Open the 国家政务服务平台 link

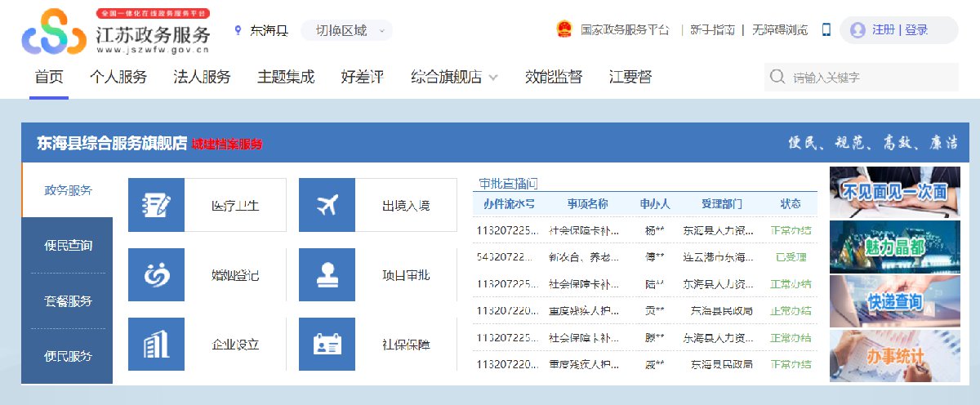pyautogui.click(x=624, y=30)
